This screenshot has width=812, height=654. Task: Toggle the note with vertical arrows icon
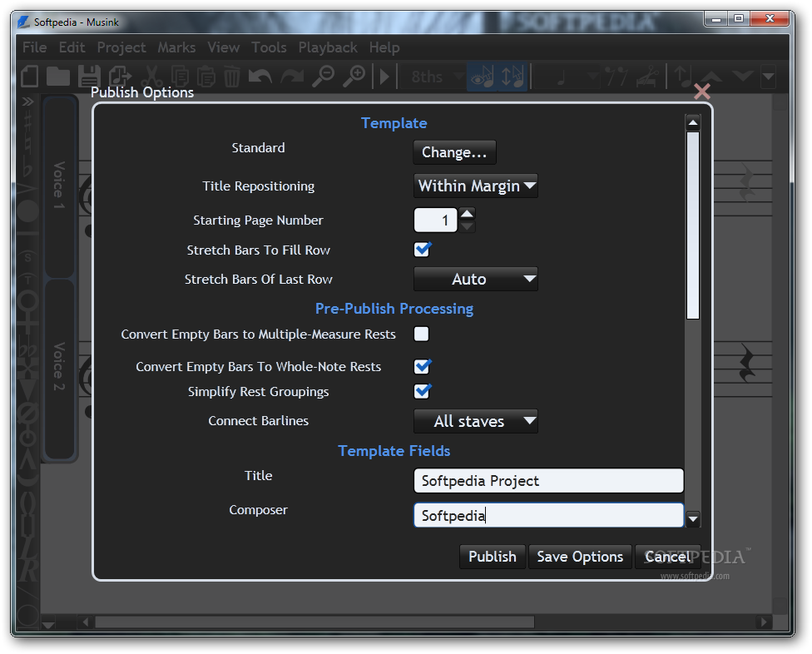512,77
